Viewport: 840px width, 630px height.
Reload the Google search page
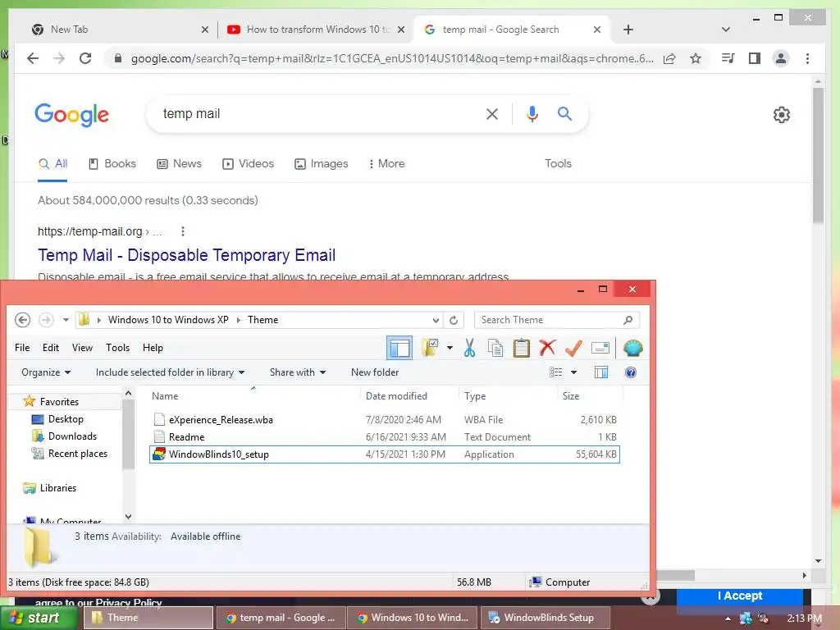click(x=85, y=58)
